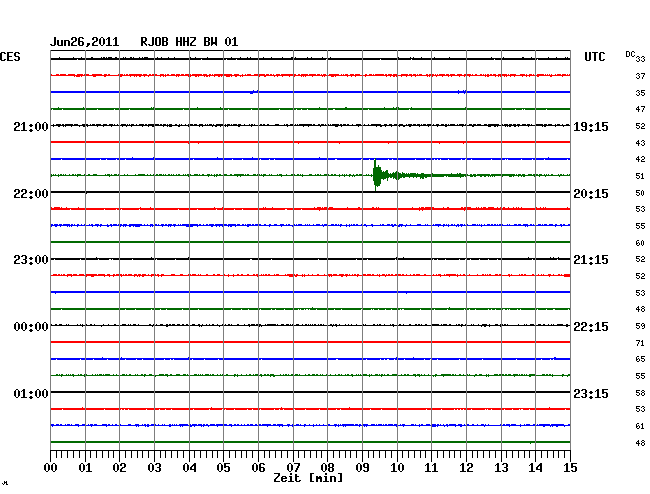This screenshot has width=650, height=494.
Task: Click x-axis minute label 11
Action: [431, 467]
